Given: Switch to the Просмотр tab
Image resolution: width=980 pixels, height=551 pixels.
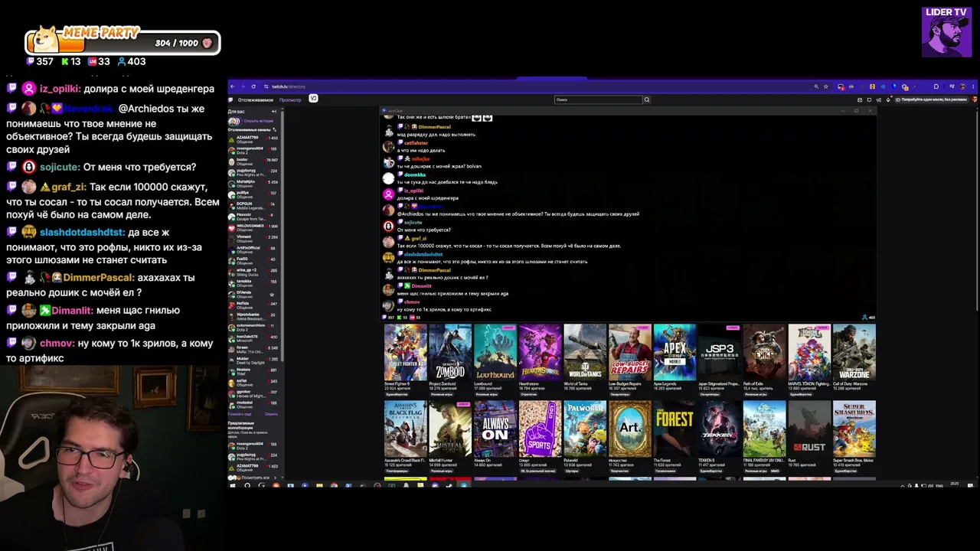Looking at the screenshot, I should coord(290,99).
